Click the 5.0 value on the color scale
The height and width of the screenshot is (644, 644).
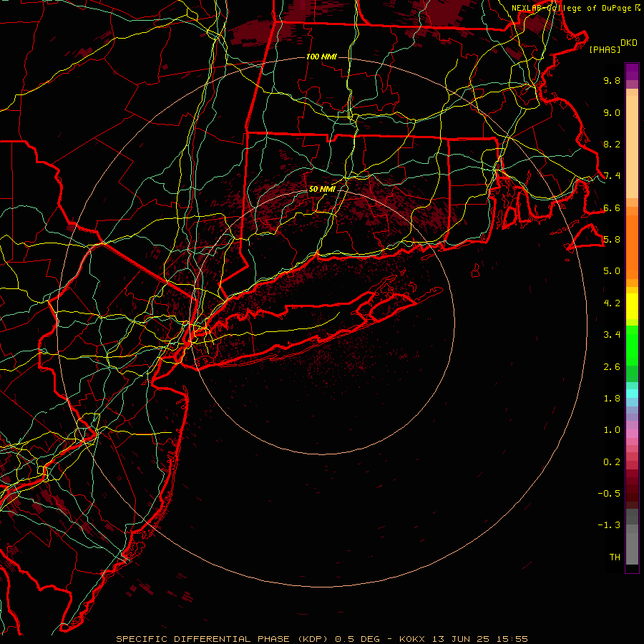(612, 271)
